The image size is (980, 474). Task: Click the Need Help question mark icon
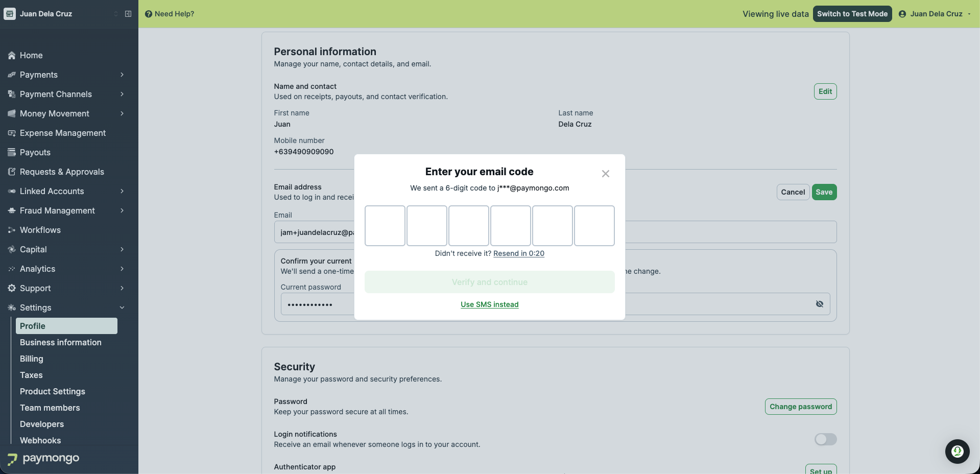[x=149, y=14]
